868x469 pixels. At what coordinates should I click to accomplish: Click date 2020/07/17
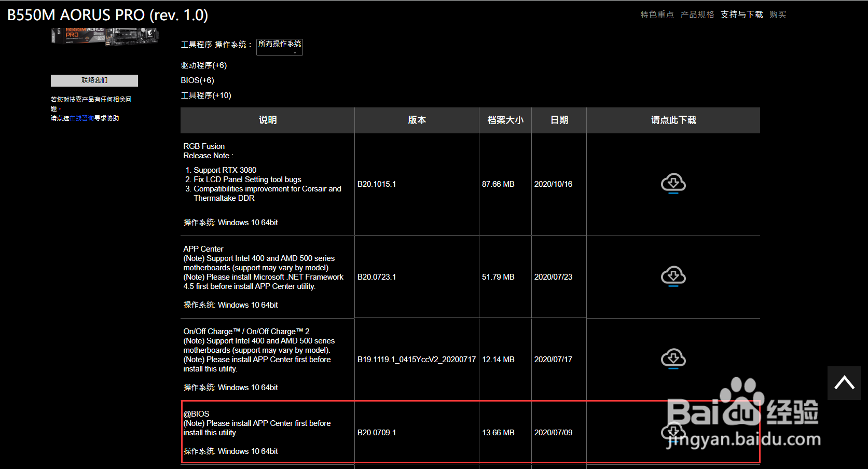553,360
